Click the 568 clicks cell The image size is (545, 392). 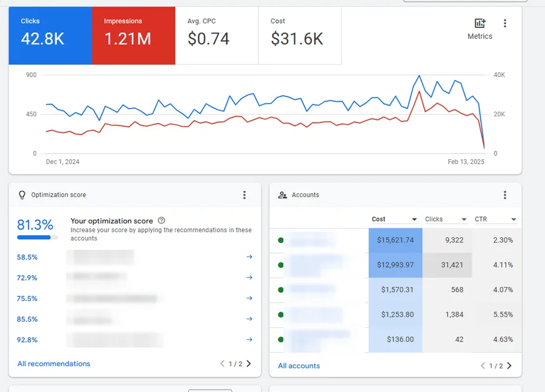(447, 290)
